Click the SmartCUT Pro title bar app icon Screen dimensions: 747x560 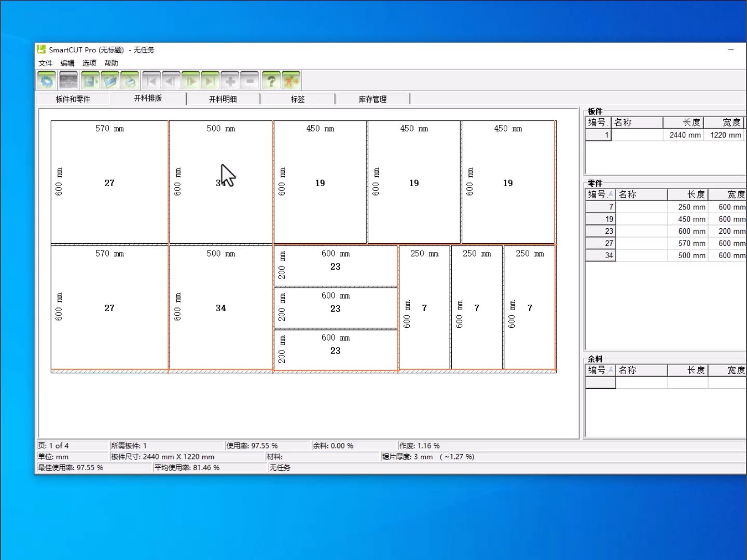[x=41, y=49]
